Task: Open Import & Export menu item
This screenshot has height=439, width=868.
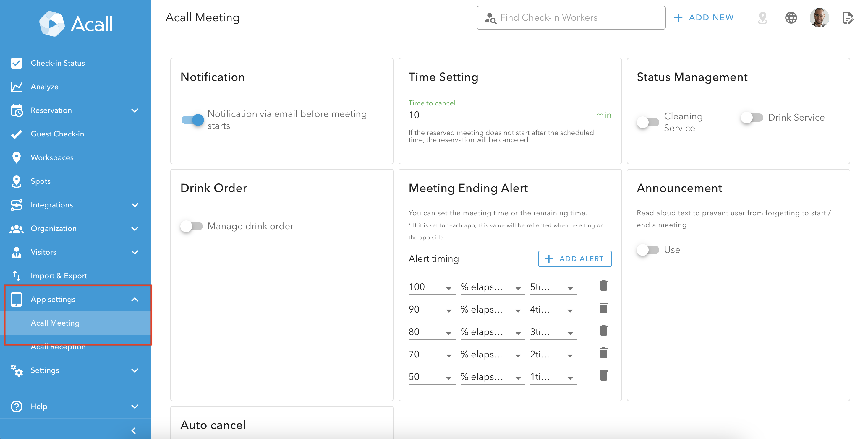Action: 76,276
